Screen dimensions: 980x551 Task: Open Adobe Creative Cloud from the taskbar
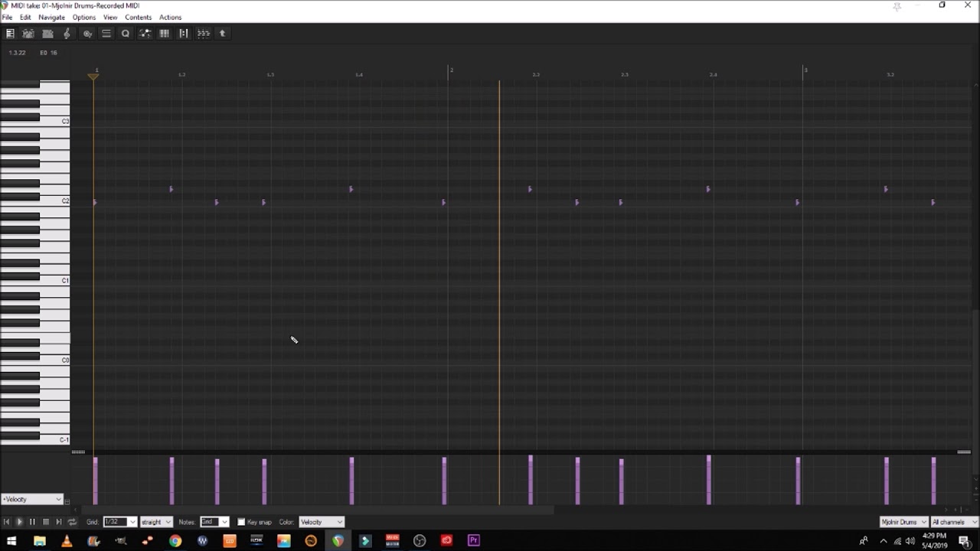446,541
